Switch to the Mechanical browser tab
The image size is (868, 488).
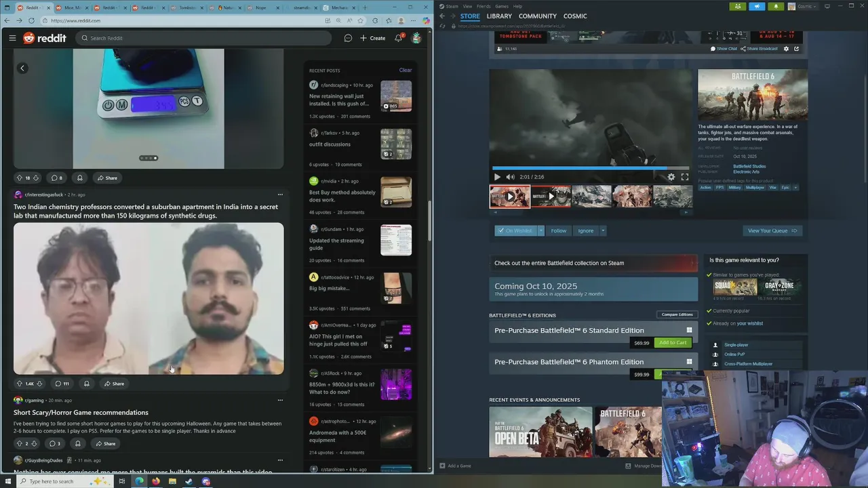pyautogui.click(x=340, y=7)
